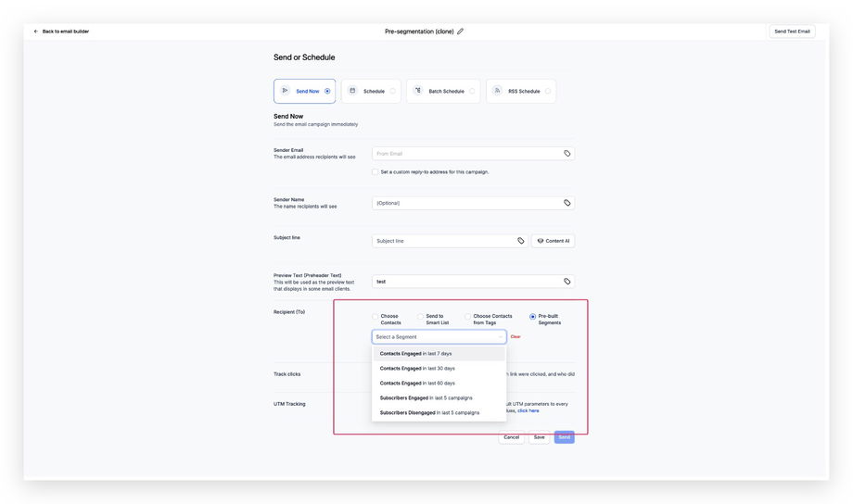Screen dimensions: 853x504
Task: Click the tag icon in Preview Text field
Action: [x=567, y=282]
